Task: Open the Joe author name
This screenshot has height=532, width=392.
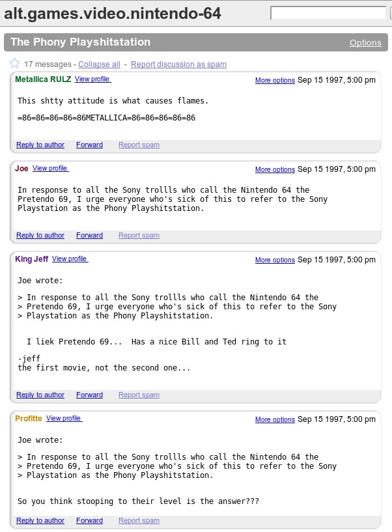Action: [x=21, y=169]
